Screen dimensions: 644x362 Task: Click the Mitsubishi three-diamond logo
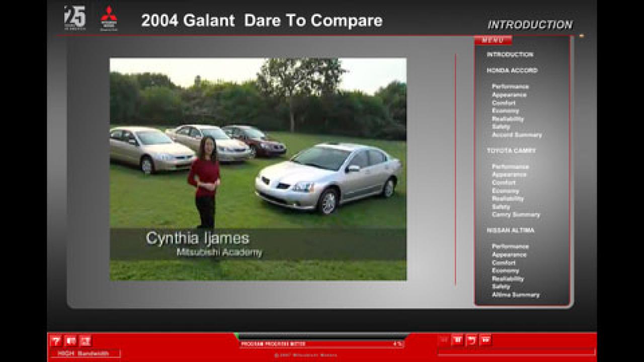109,19
